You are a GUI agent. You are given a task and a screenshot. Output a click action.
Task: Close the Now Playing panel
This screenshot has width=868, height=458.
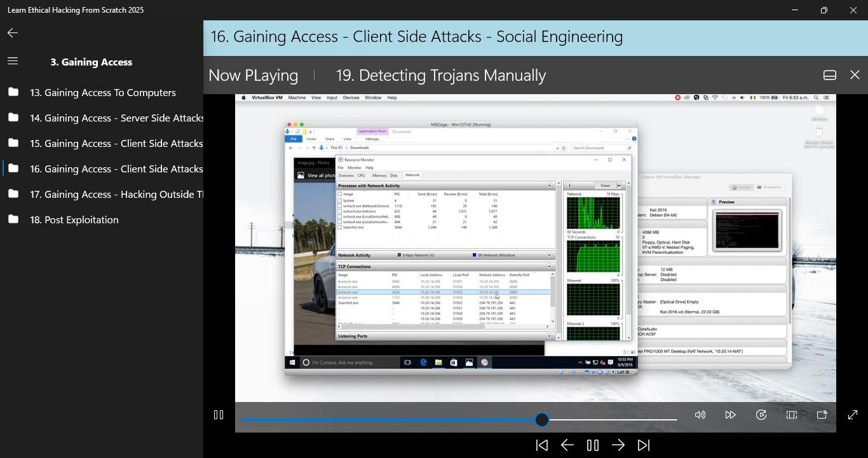click(855, 74)
